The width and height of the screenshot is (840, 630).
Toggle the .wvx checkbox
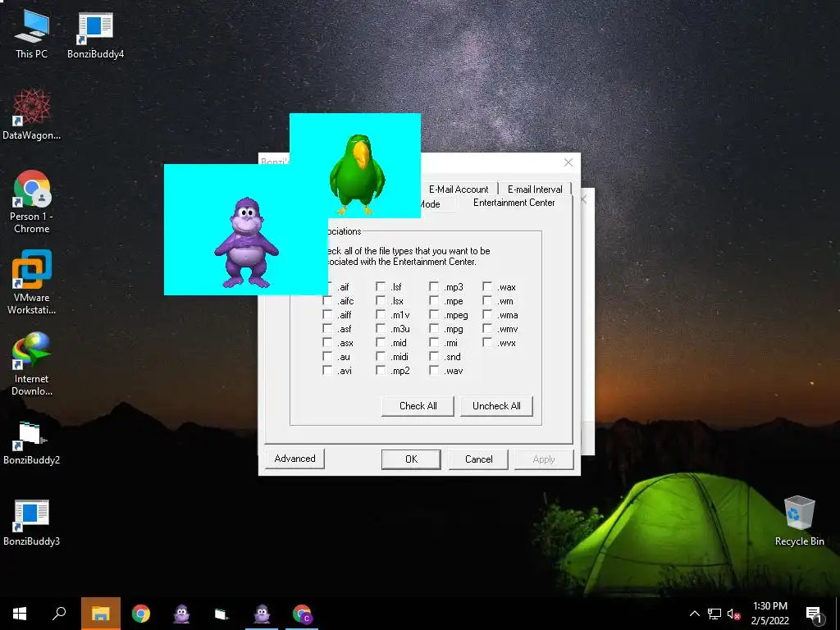[487, 342]
